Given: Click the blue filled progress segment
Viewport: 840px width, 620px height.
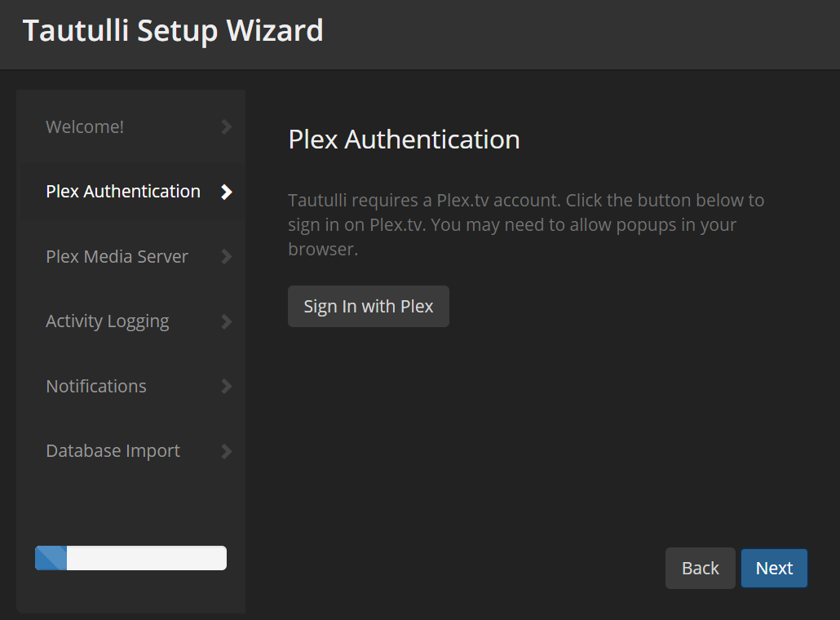Looking at the screenshot, I should pyautogui.click(x=51, y=558).
